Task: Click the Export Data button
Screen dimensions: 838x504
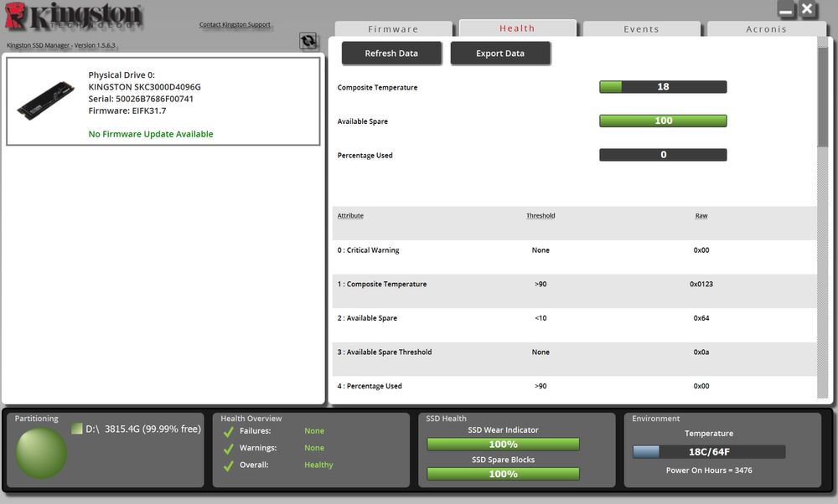Action: tap(500, 54)
